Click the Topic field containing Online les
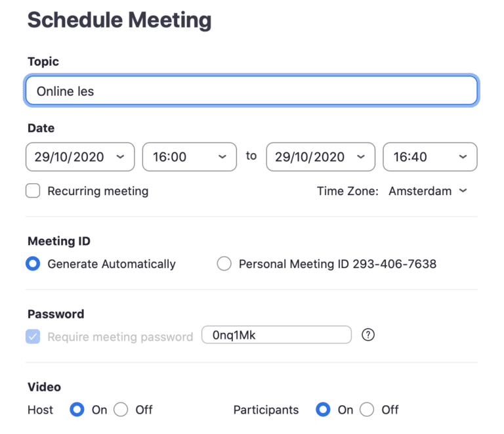This screenshot has width=504, height=434. pyautogui.click(x=251, y=91)
